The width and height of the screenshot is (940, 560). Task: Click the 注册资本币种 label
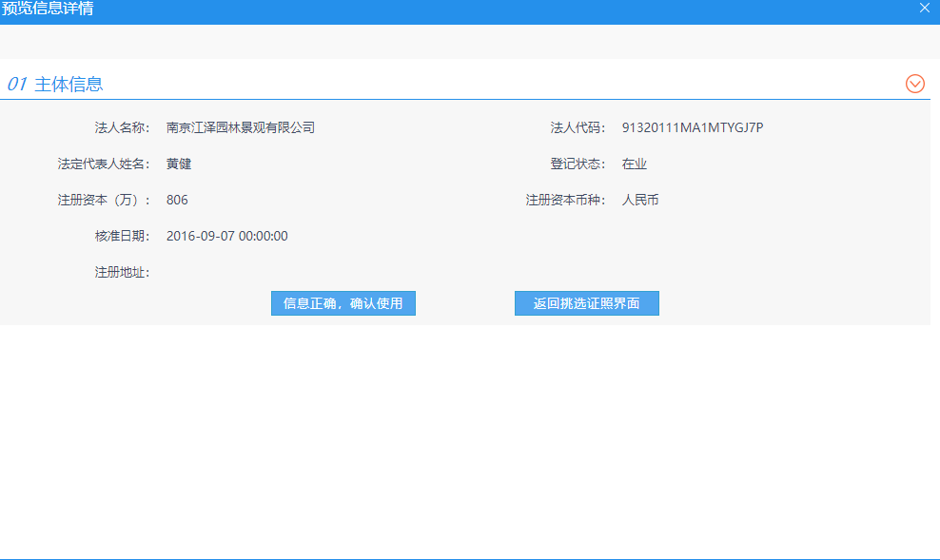click(x=565, y=200)
